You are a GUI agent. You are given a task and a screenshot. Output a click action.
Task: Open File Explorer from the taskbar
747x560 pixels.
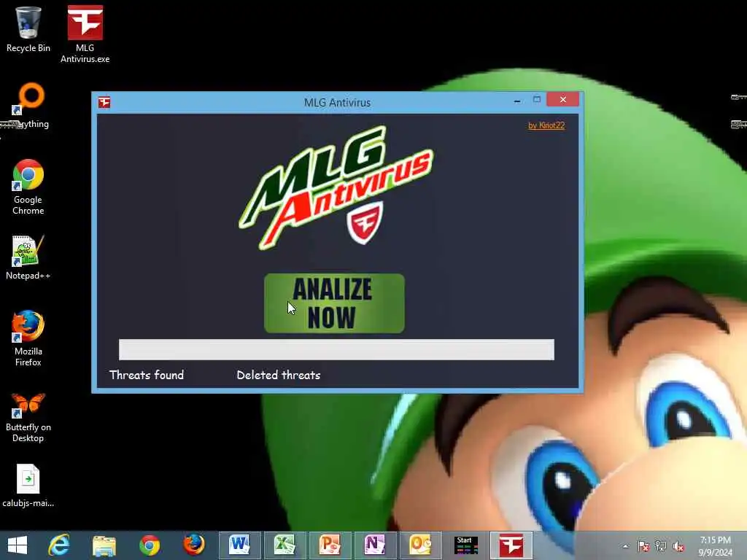coord(104,545)
